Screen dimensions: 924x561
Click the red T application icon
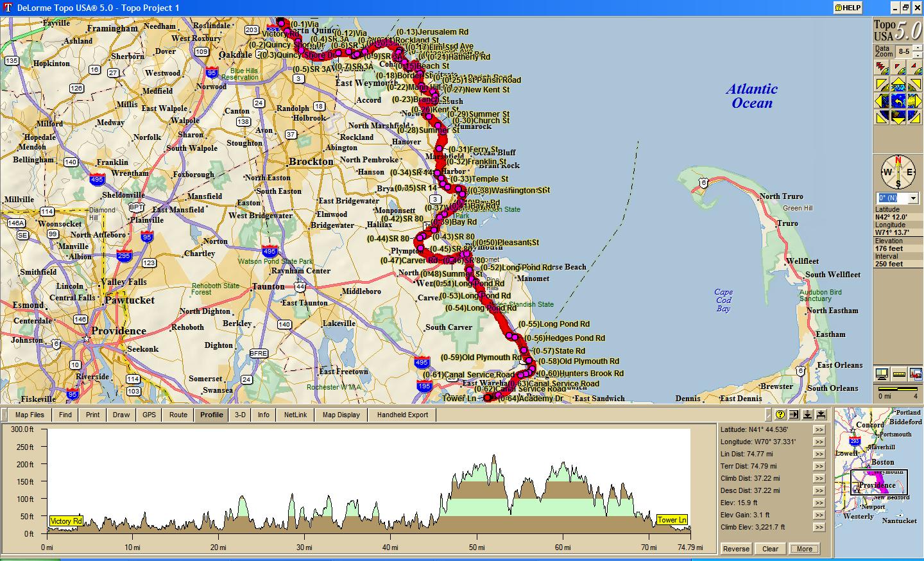pos(8,8)
